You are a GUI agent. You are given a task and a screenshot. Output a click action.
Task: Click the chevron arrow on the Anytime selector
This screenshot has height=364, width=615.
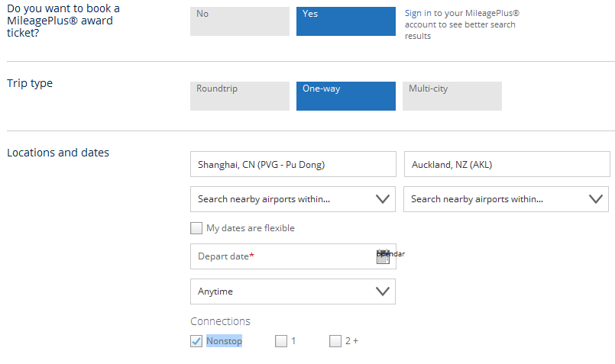tap(383, 292)
